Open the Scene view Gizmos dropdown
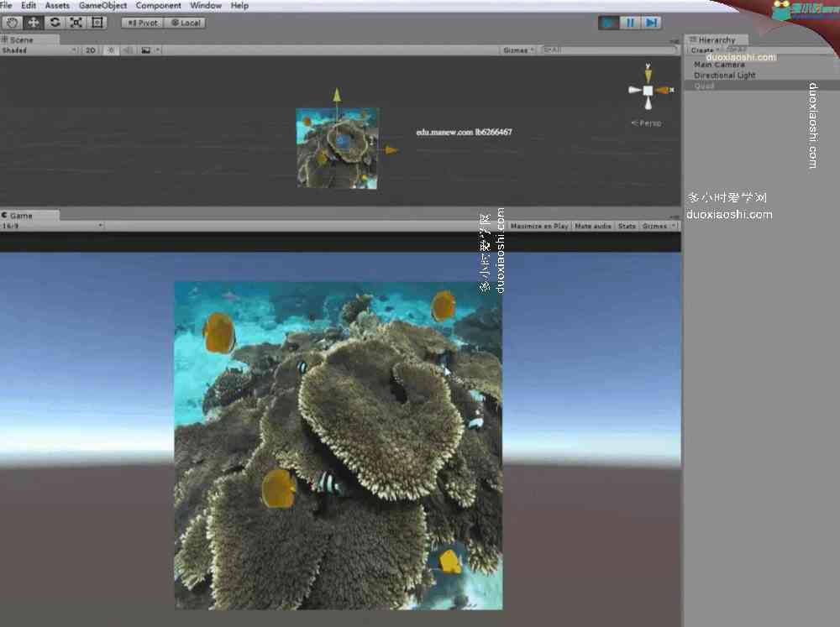840x627 pixels. pos(518,50)
